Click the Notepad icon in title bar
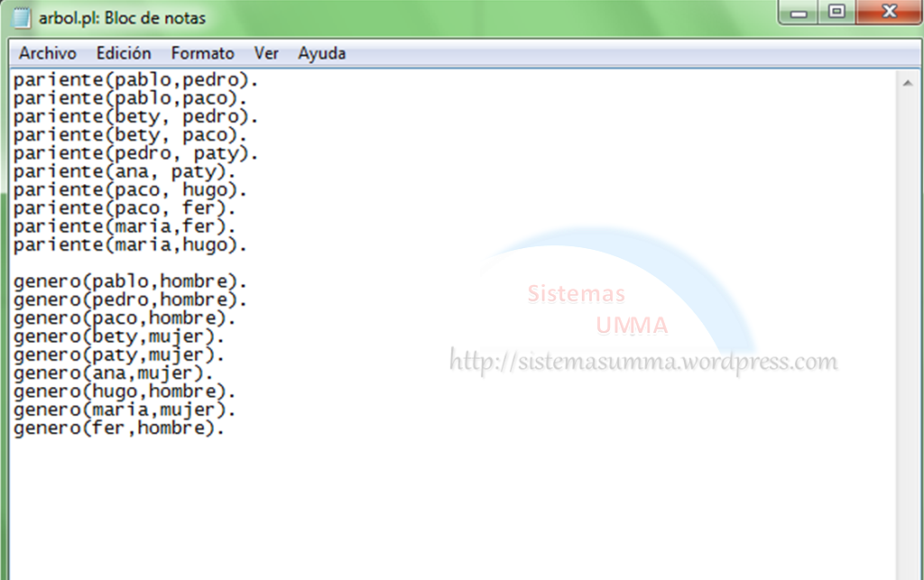Viewport: 924px width, 580px height. [x=23, y=17]
